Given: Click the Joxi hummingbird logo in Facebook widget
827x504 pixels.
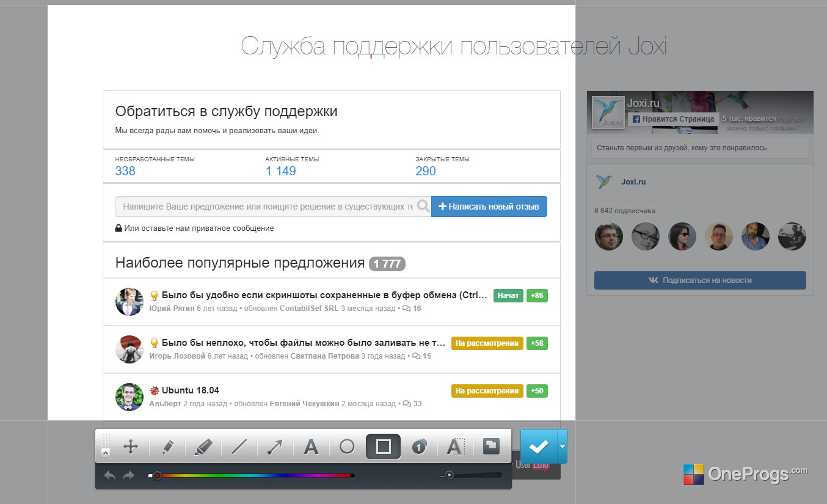Looking at the screenshot, I should click(608, 112).
